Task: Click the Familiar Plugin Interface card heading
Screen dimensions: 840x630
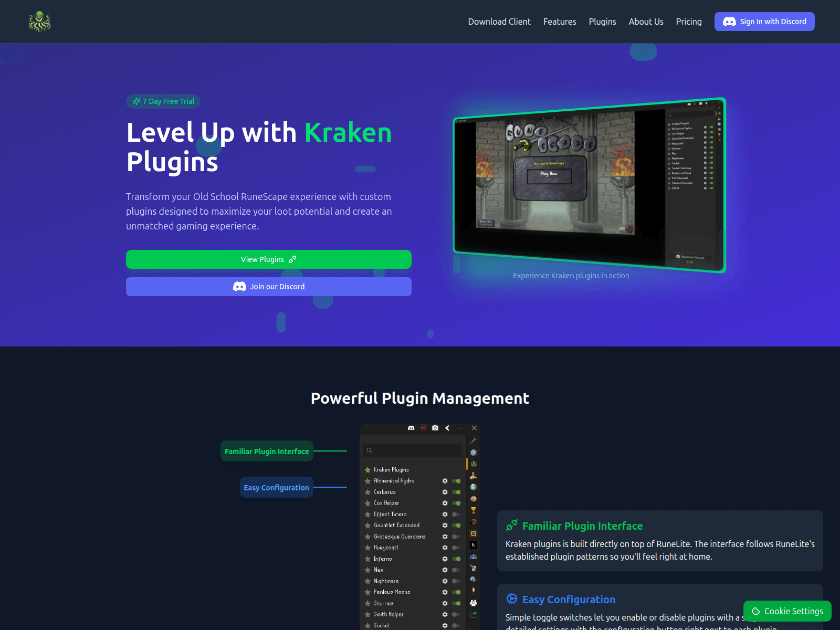Action: 582,526
